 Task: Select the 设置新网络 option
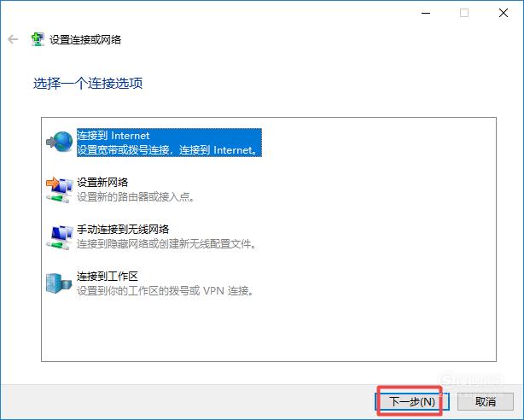[x=136, y=190]
